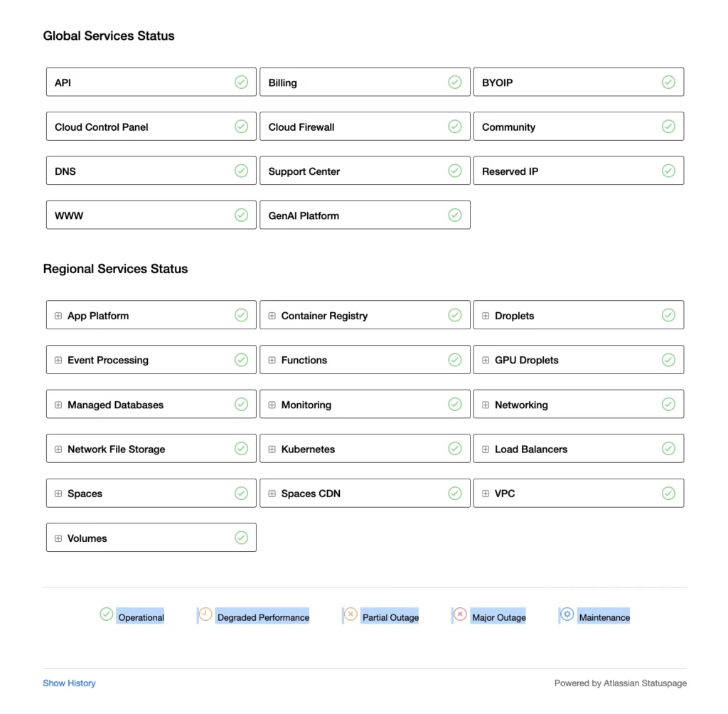Toggle the Volumes service group
728x714 pixels.
57,538
